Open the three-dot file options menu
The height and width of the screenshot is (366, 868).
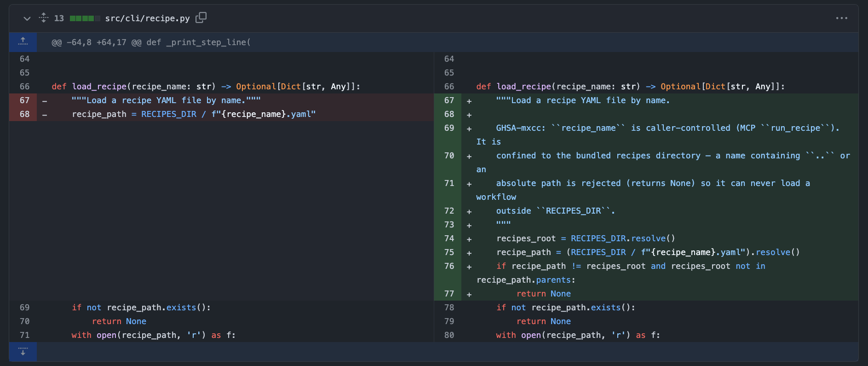pyautogui.click(x=841, y=18)
